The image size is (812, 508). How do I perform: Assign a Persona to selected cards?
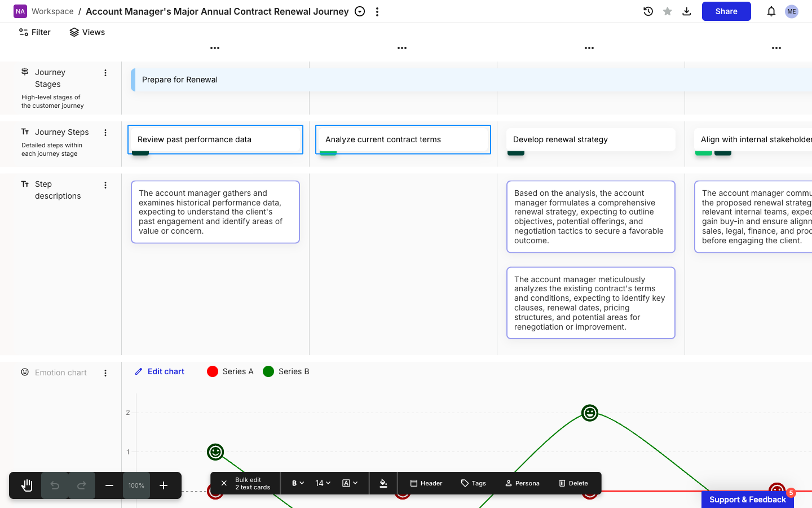click(x=522, y=483)
